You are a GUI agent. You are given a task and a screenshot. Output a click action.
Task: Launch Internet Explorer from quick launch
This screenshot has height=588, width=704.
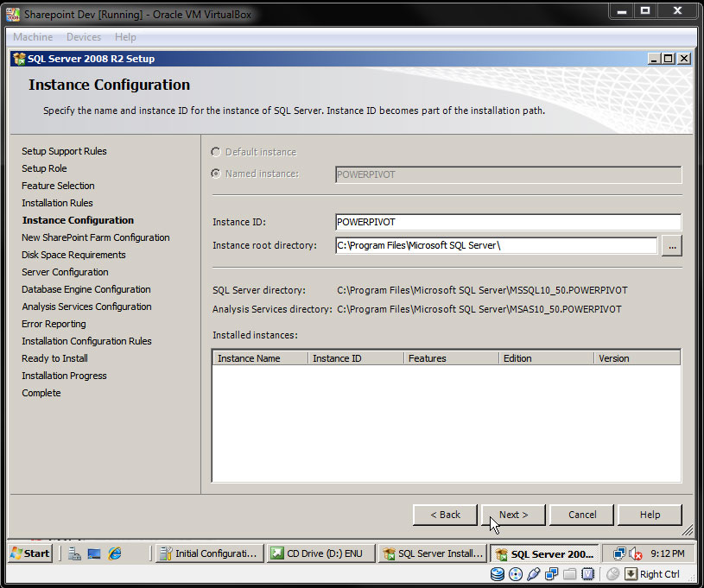[115, 553]
